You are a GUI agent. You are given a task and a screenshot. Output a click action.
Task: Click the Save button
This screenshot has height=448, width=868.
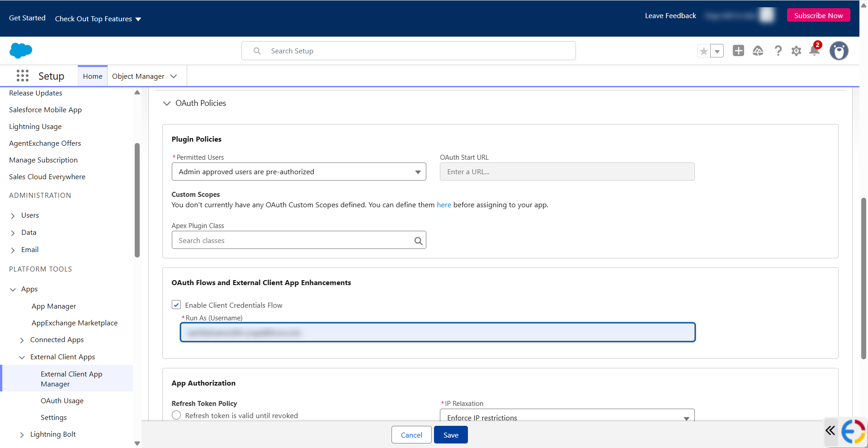click(451, 435)
